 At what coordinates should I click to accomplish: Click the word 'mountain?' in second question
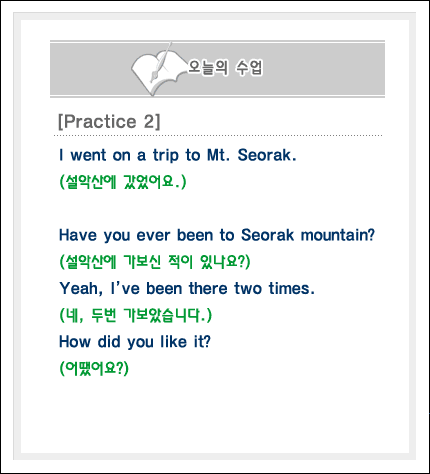[x=338, y=235]
